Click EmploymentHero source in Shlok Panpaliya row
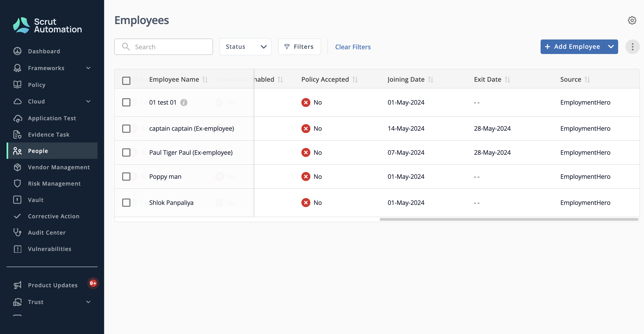644x334 pixels. point(585,203)
